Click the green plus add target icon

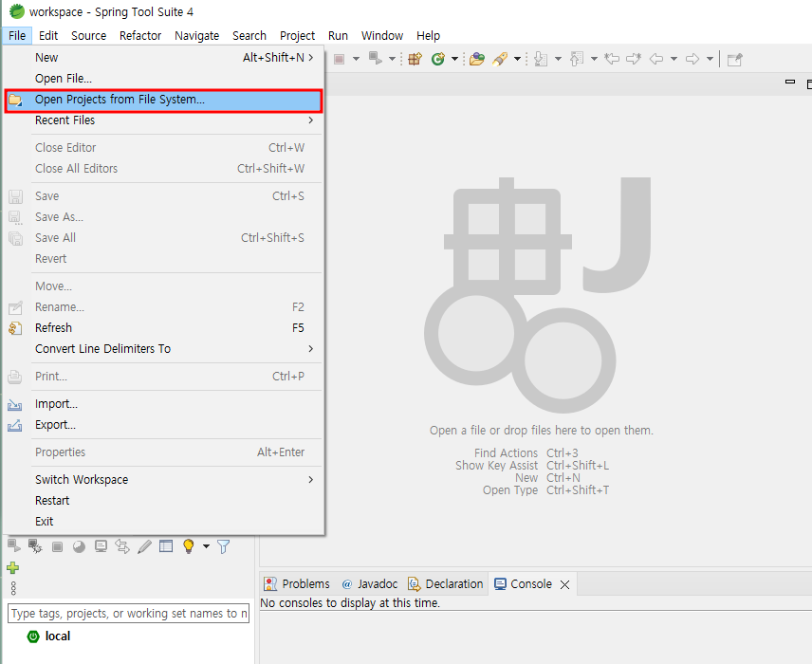pos(13,568)
